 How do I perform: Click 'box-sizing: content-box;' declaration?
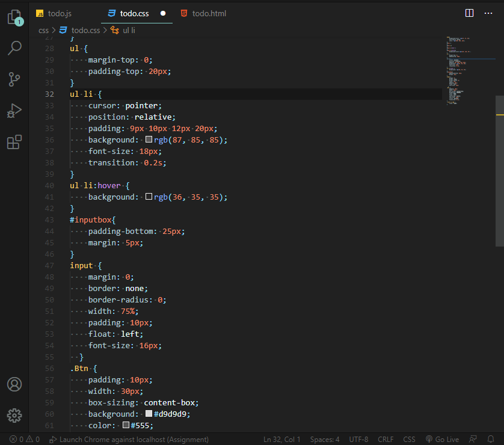(143, 402)
